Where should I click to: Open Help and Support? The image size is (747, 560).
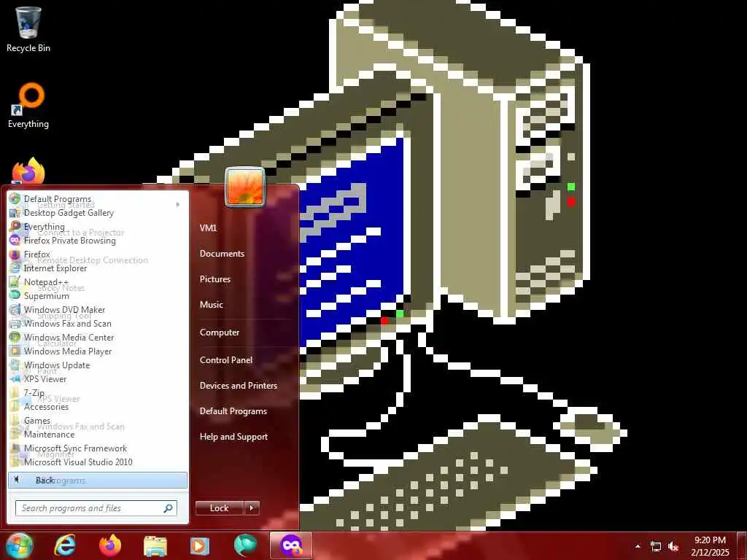click(233, 436)
